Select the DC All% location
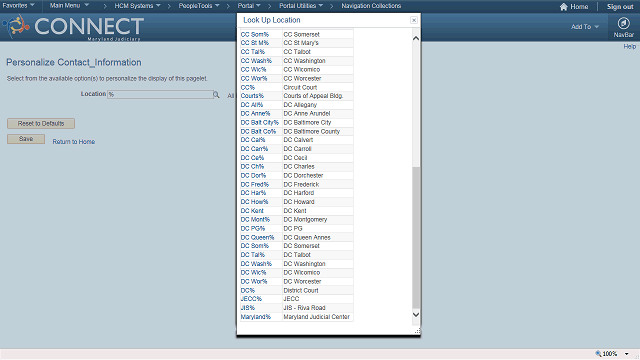Viewport: 640px width, 360px height. click(x=252, y=105)
